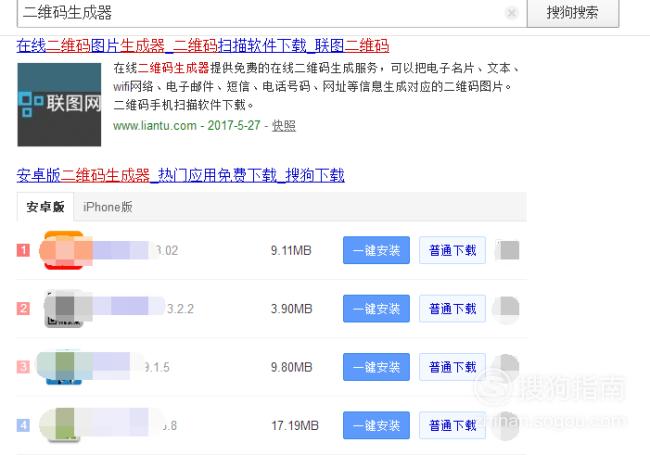650x455 pixels.
Task: Click the 3.90MB file size text
Action: (x=291, y=309)
